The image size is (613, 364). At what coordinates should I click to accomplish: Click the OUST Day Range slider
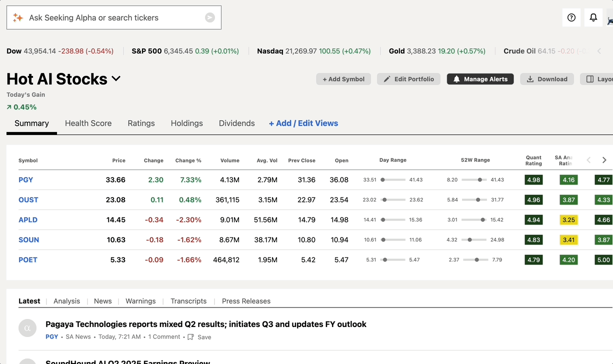click(392, 199)
